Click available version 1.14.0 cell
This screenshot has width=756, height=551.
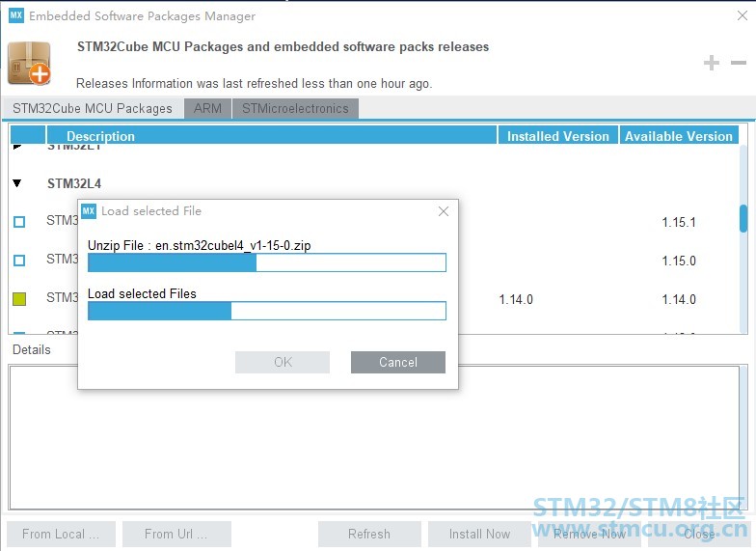(679, 299)
